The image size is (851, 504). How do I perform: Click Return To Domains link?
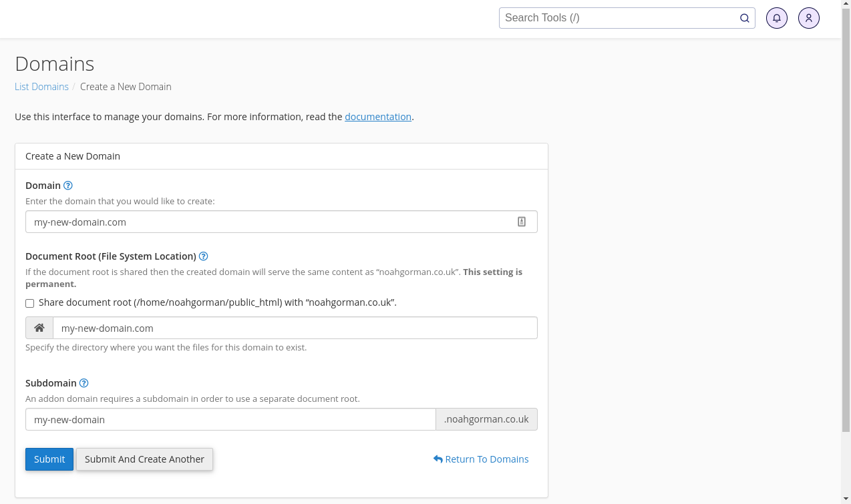(481, 459)
